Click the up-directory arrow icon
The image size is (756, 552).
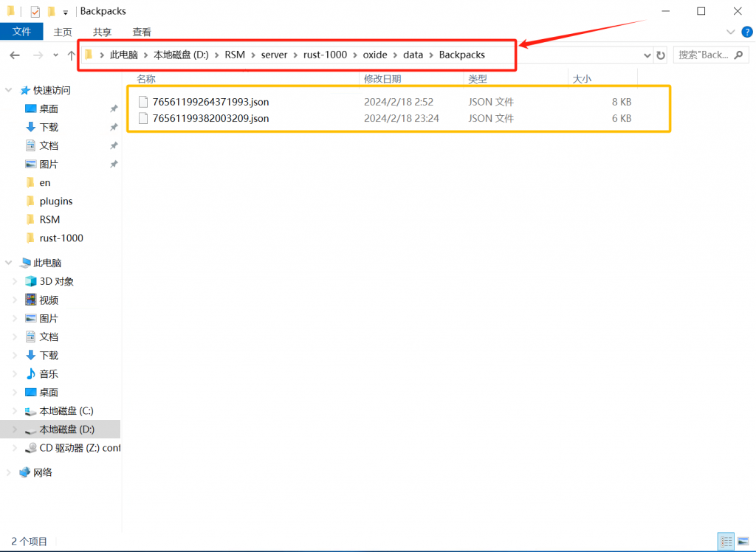point(71,55)
